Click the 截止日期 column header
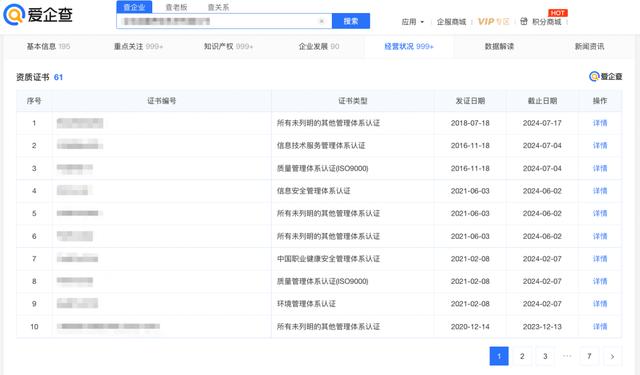The width and height of the screenshot is (640, 375). point(542,101)
